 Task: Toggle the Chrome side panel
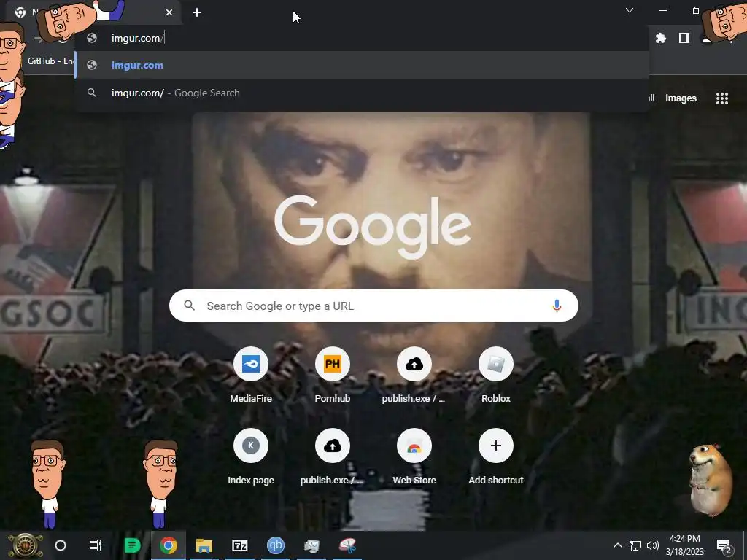[684, 38]
